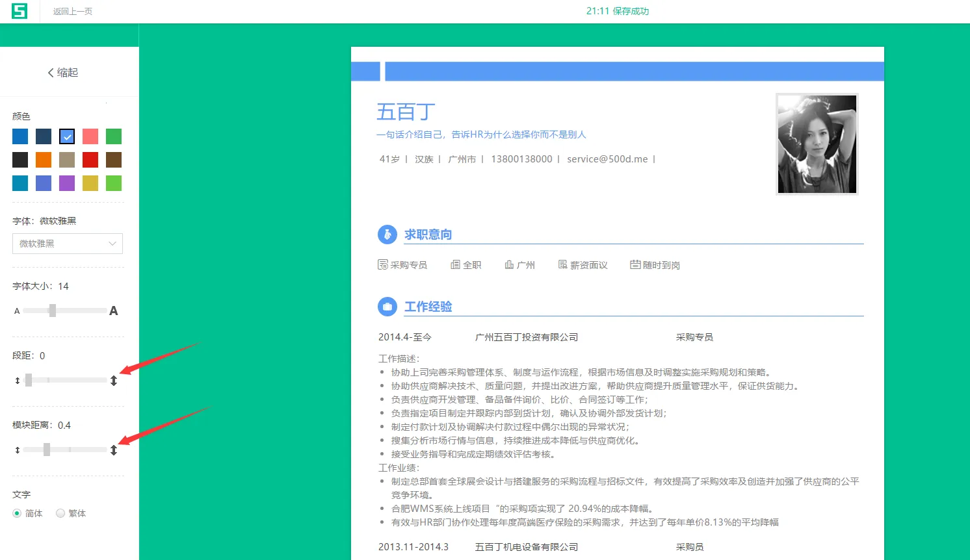Screen dimensions: 970x560
Task: Click company name 广州五百丁投资有限公司
Action: coord(527,337)
